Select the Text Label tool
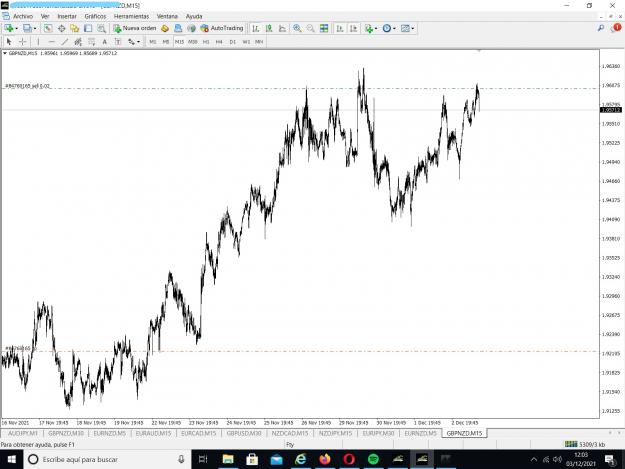Viewport: 625px width, 469px height. point(118,41)
